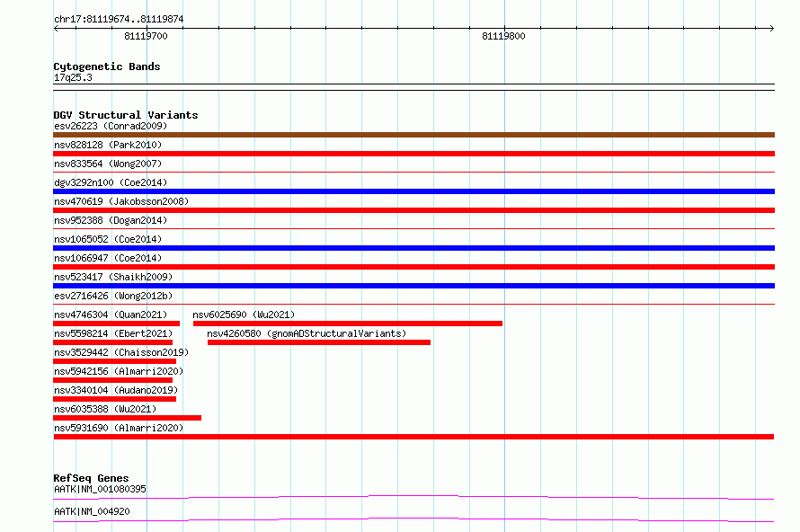Open variant nsv952388 (Dogan2014) label
Screen dimensions: 800x532
tap(111, 220)
